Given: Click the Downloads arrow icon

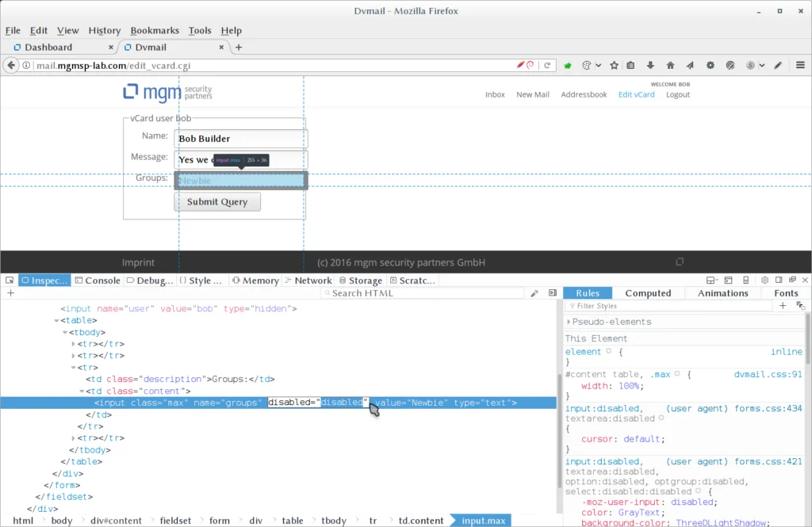Looking at the screenshot, I should pos(650,66).
